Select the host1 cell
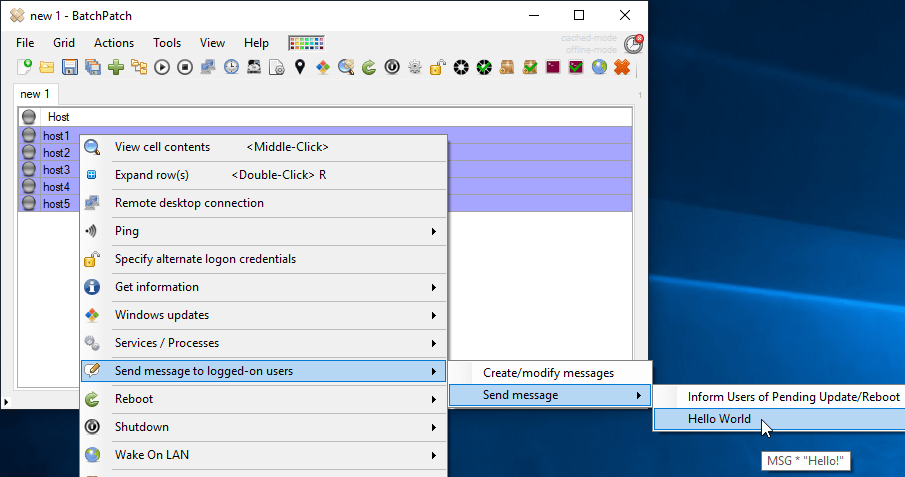 56,136
